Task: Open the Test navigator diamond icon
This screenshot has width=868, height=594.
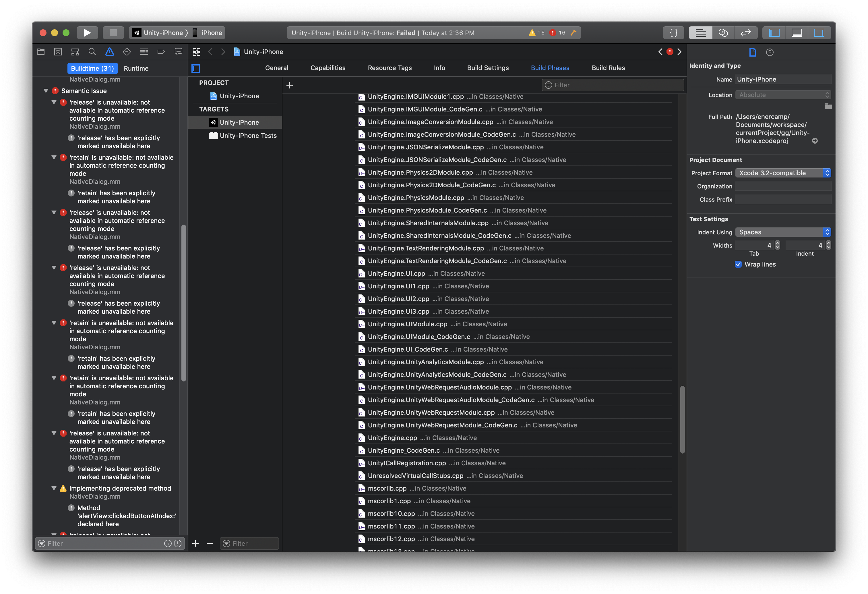Action: 127,52
